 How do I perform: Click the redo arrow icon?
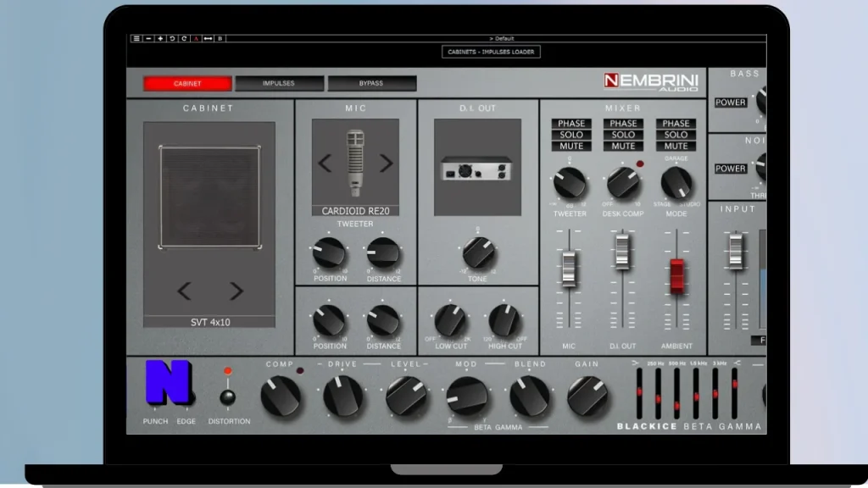click(x=184, y=39)
